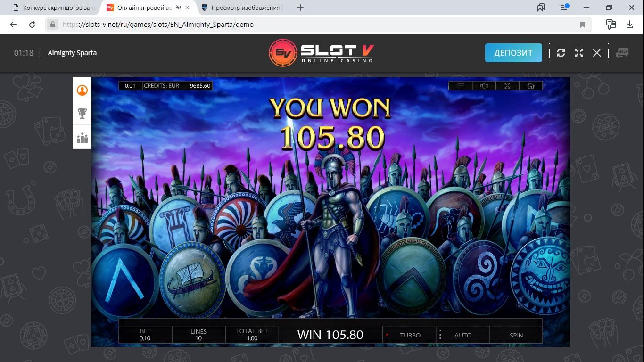Go to game home icon

click(531, 86)
